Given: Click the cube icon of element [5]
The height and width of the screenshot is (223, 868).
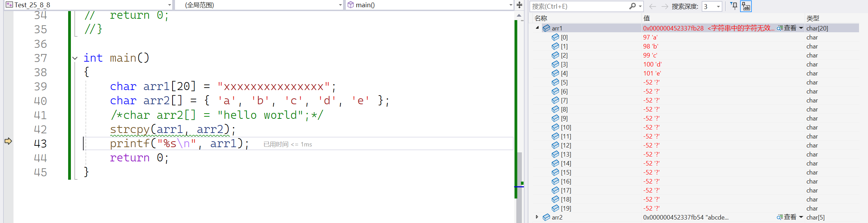Looking at the screenshot, I should [x=555, y=82].
